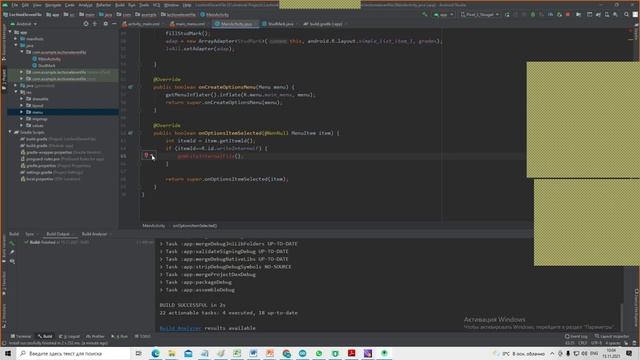
Task: Open Microsoft Edge from the taskbar
Action: tap(156, 353)
